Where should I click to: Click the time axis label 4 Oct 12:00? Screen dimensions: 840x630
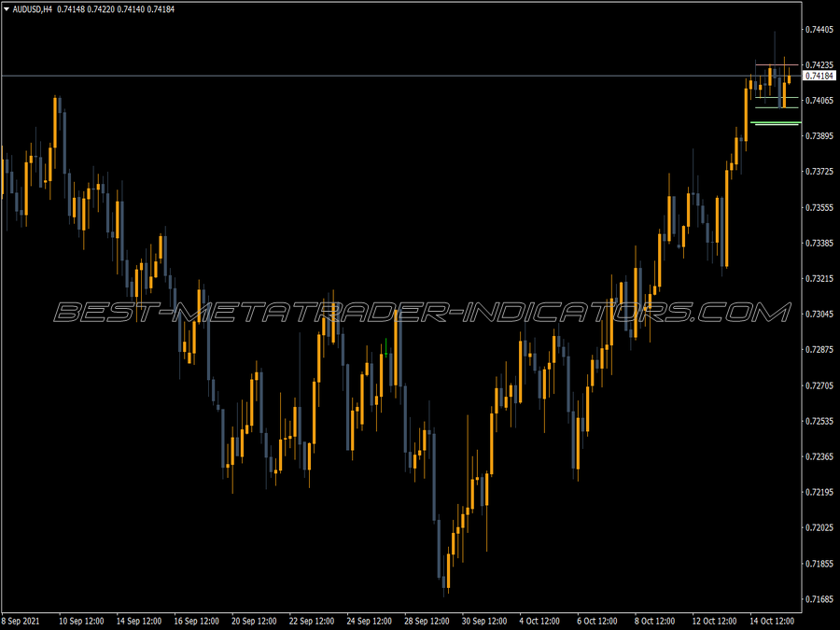click(x=539, y=621)
